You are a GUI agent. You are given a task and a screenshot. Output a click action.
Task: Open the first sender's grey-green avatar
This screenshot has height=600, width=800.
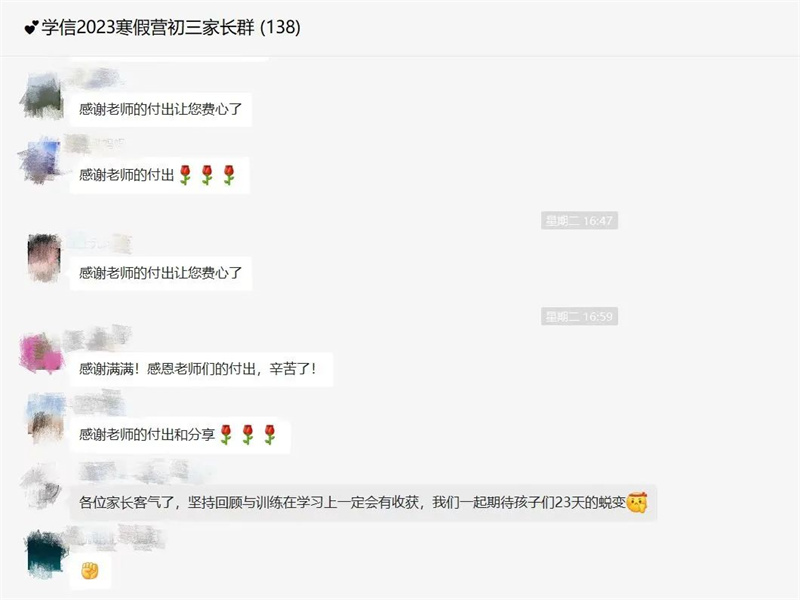(42, 97)
